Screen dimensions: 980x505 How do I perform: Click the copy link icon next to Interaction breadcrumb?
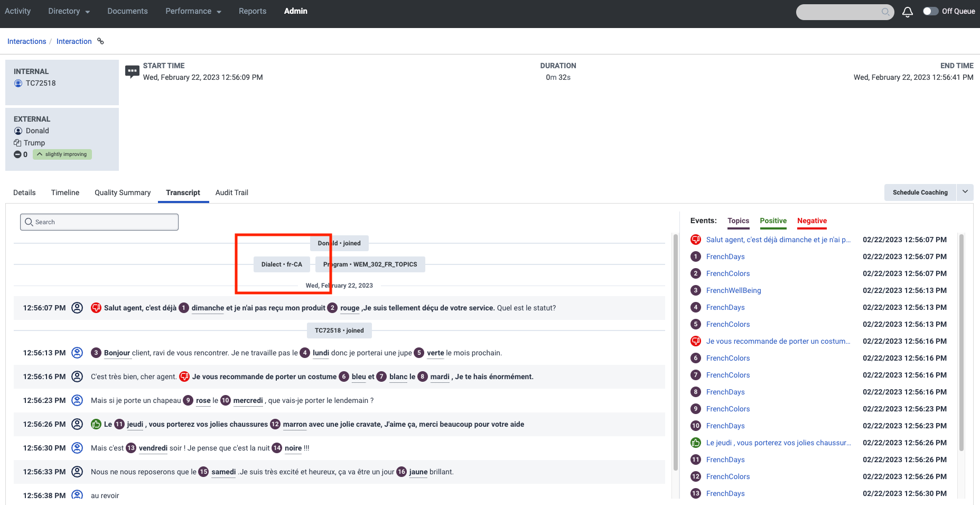coord(100,41)
